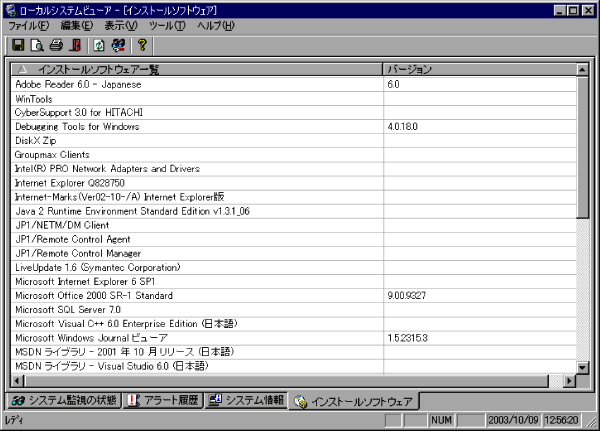This screenshot has height=431, width=600.
Task: Click the horizontal scrollbar thumb
Action: click(x=286, y=381)
